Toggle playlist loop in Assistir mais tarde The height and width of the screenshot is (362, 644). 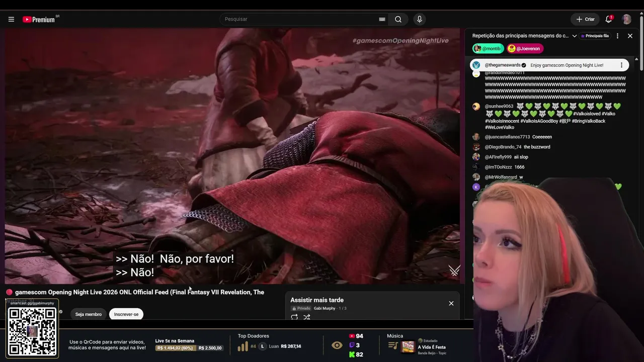click(294, 317)
